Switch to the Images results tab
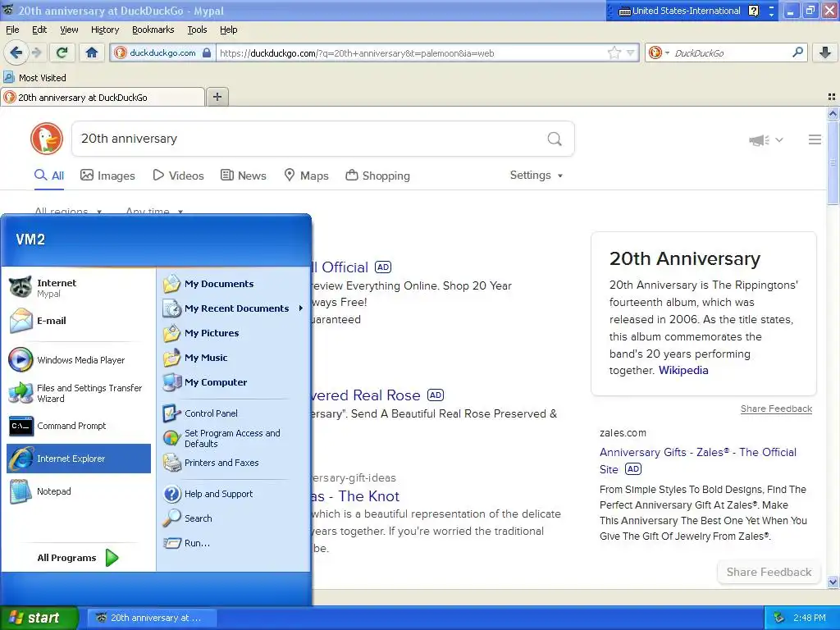840x630 pixels. (107, 176)
